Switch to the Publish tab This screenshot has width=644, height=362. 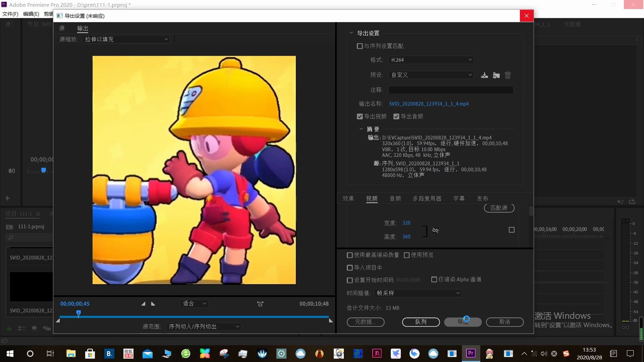pyautogui.click(x=482, y=198)
